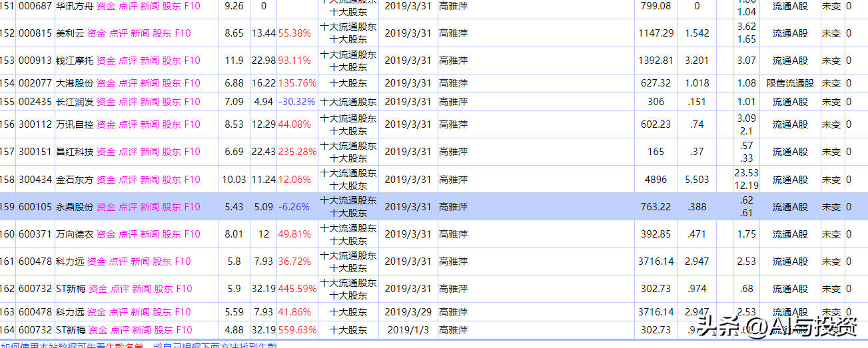Click date cell 2019/1/3
This screenshot has height=348, width=868.
(x=408, y=330)
